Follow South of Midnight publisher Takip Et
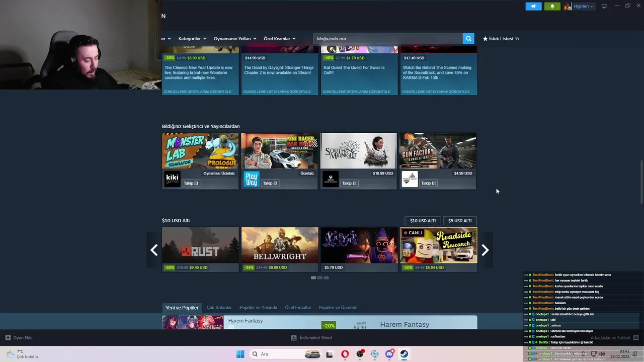This screenshot has height=362, width=644. tap(349, 183)
